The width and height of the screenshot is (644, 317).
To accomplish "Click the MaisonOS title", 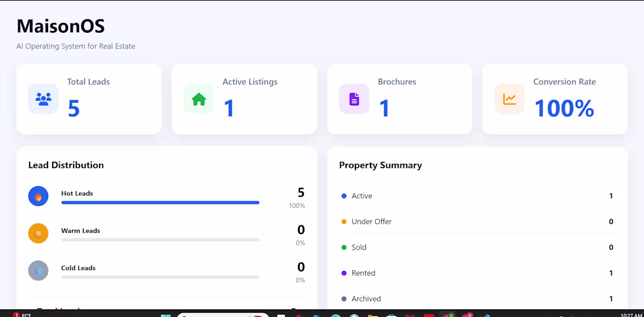I will pyautogui.click(x=61, y=26).
